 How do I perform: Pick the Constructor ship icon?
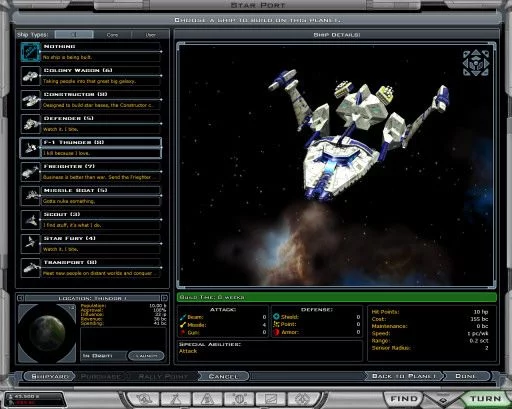[x=30, y=100]
